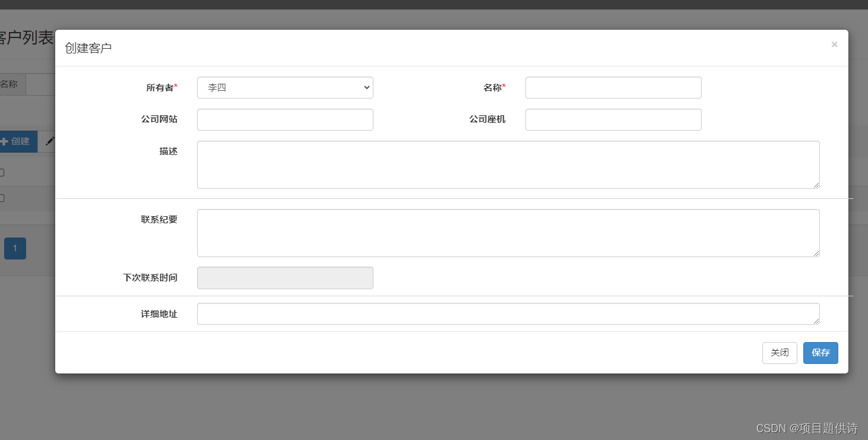Go to page 1 in the pagination
Screen dimensions: 868x440
[15, 248]
